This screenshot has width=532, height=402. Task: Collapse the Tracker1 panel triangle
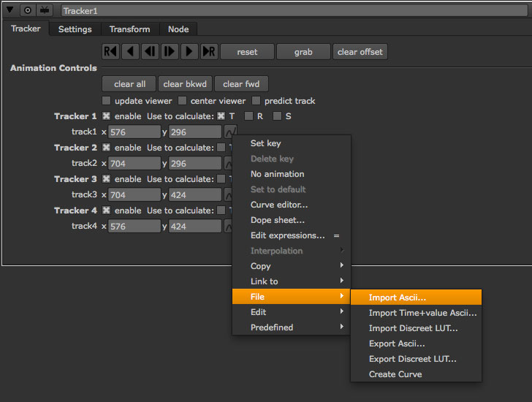[x=9, y=10]
